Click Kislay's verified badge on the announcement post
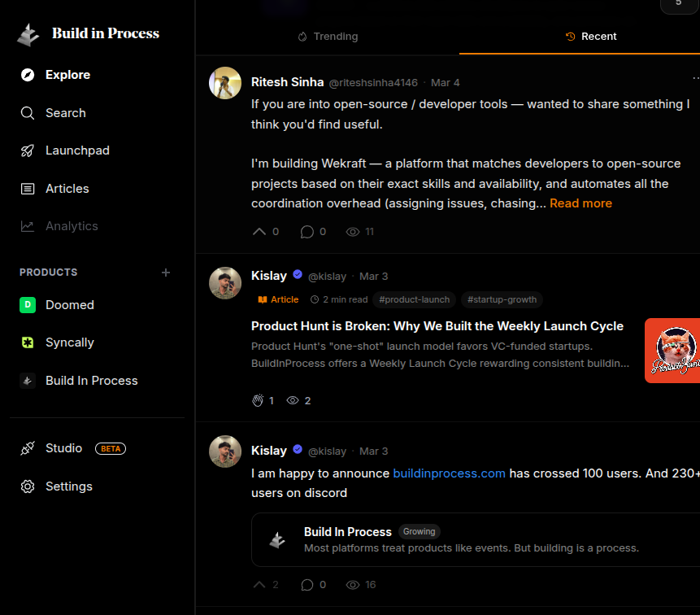This screenshot has height=615, width=700. 298,449
